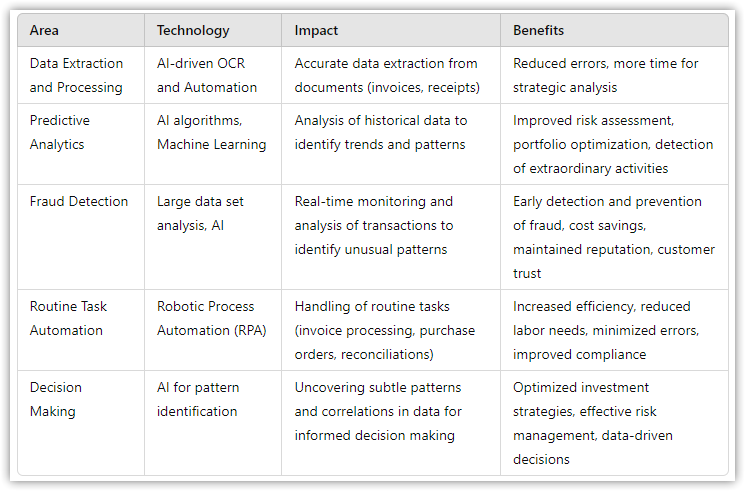Click the Benefits column header
Viewport: 745px width, 491px height.
click(614, 30)
